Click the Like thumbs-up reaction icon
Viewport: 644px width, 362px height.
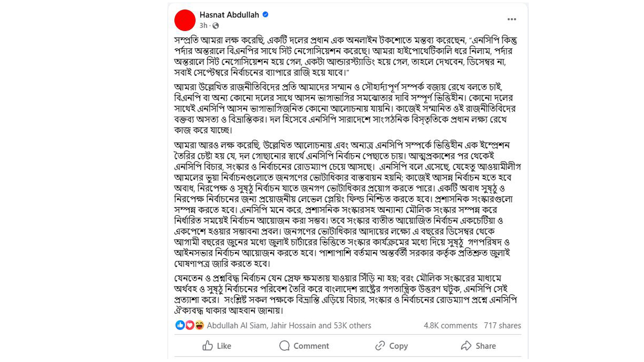[x=180, y=325]
